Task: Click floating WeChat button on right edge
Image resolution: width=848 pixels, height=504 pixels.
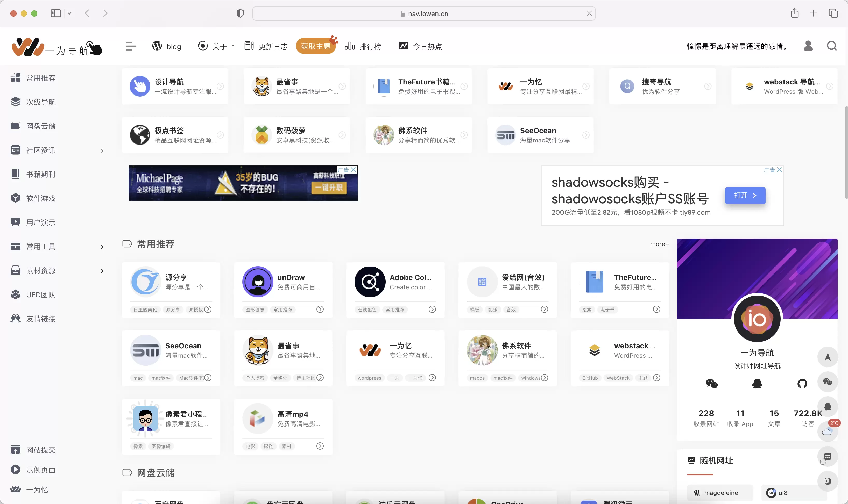Action: click(828, 382)
